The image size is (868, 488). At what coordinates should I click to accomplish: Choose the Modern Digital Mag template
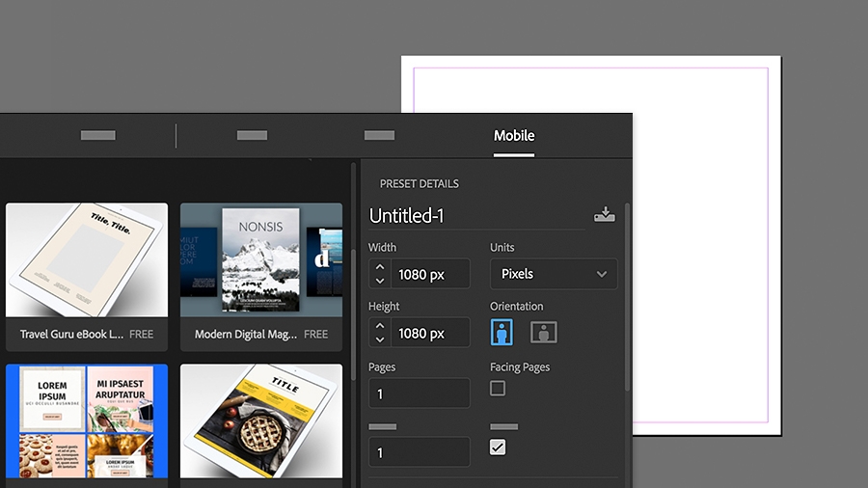261,277
